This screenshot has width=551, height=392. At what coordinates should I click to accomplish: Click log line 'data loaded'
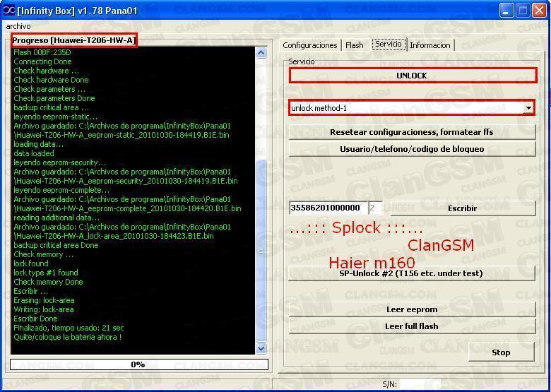[x=34, y=153]
